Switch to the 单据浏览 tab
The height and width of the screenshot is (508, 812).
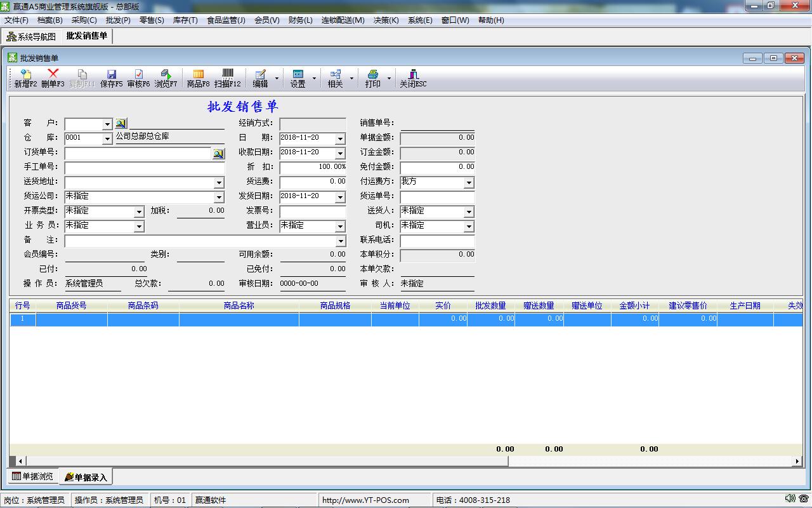click(33, 476)
